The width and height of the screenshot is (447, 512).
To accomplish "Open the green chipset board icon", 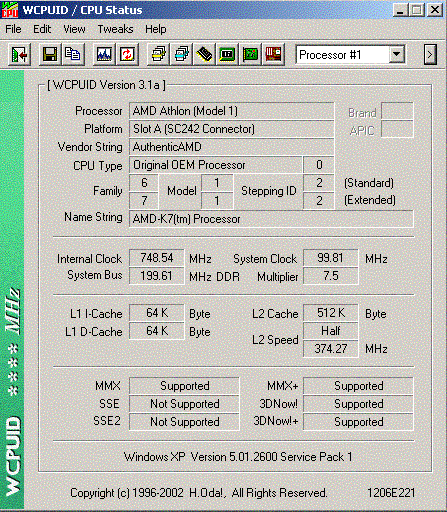I will 227,54.
